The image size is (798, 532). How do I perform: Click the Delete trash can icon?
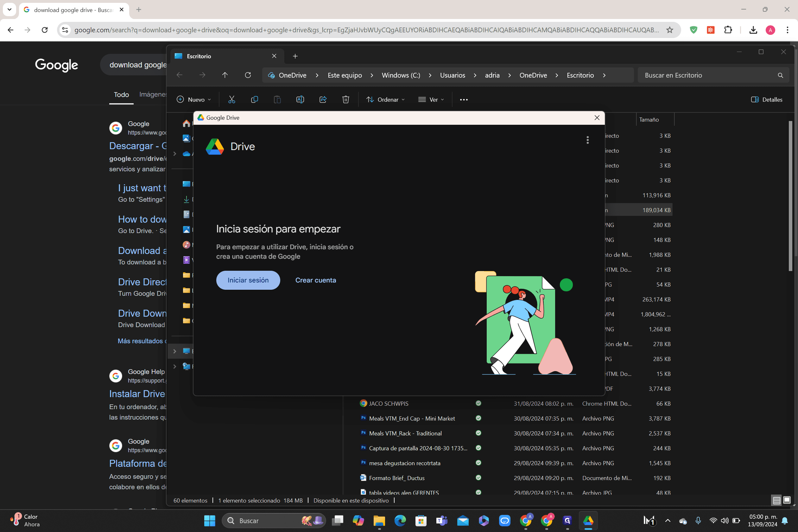coord(346,99)
